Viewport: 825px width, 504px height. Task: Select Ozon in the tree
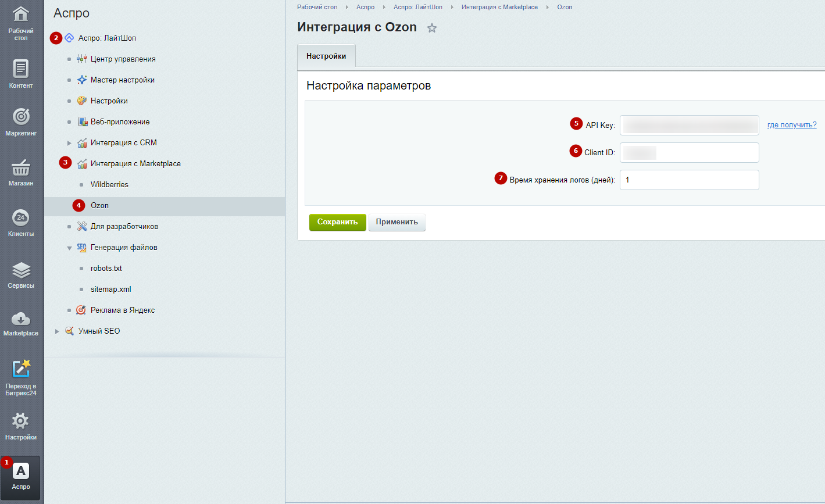[x=99, y=206]
